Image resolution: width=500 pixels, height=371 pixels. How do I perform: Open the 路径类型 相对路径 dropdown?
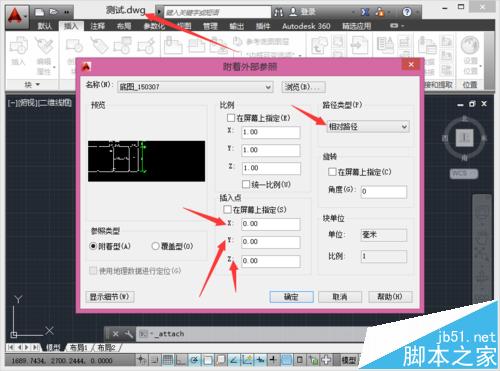[368, 127]
